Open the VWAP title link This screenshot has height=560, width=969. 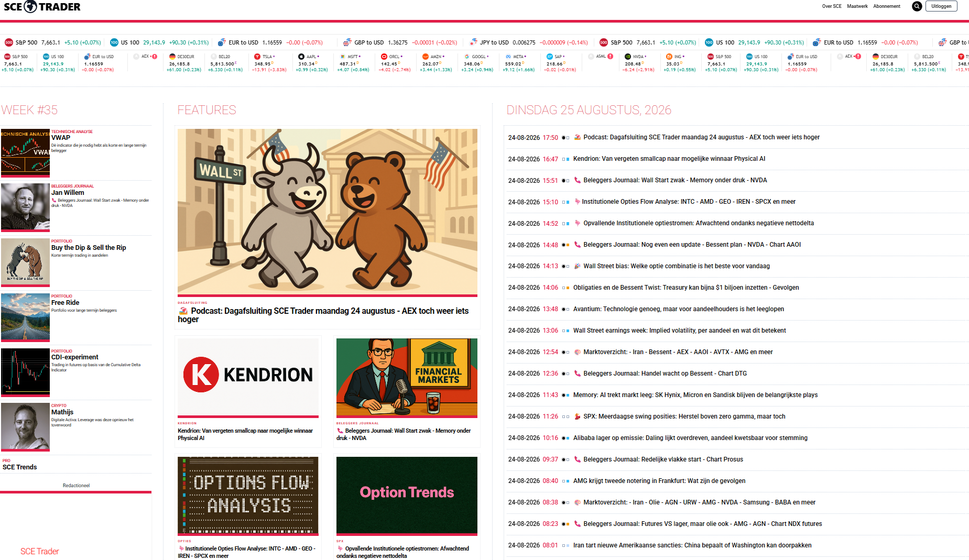click(61, 138)
